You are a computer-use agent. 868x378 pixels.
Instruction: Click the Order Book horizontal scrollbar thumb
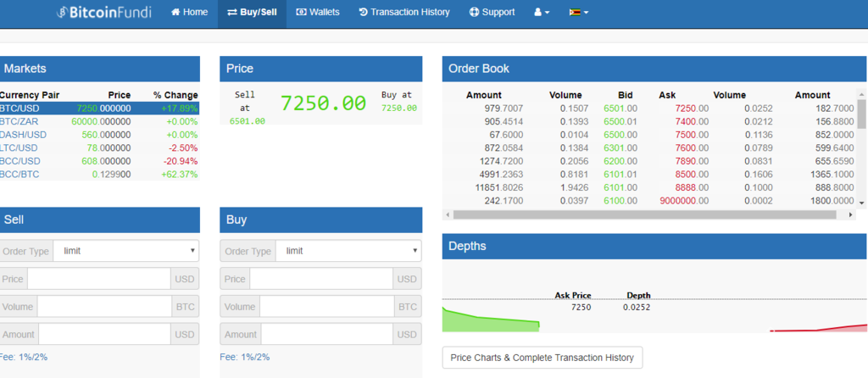point(644,214)
